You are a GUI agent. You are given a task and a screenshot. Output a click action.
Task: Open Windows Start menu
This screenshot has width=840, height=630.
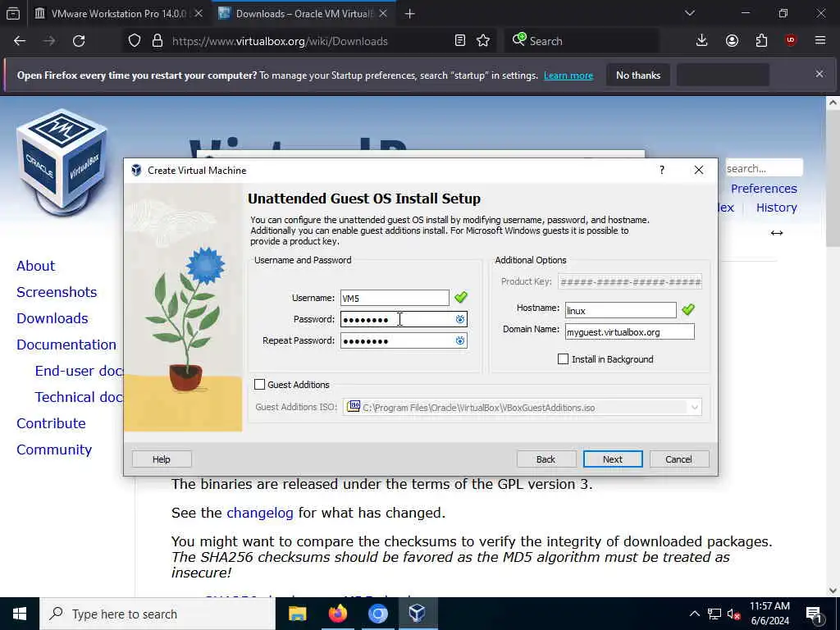[20, 614]
